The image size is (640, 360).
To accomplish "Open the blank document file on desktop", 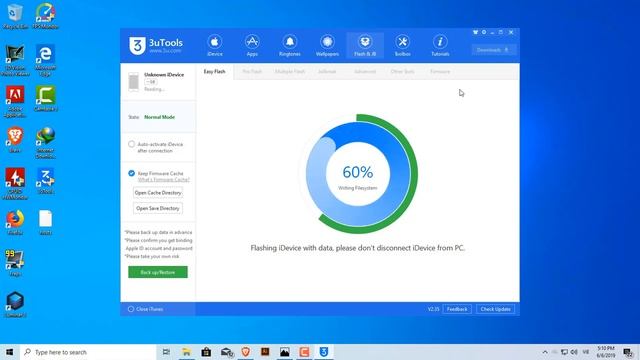I will (45, 222).
